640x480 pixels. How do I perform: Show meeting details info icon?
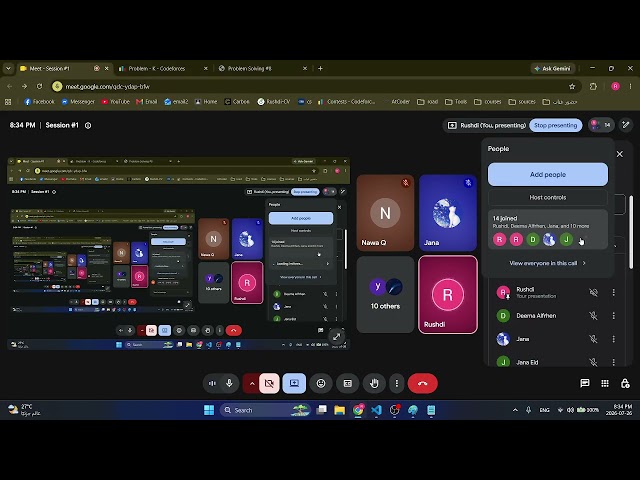(x=88, y=125)
